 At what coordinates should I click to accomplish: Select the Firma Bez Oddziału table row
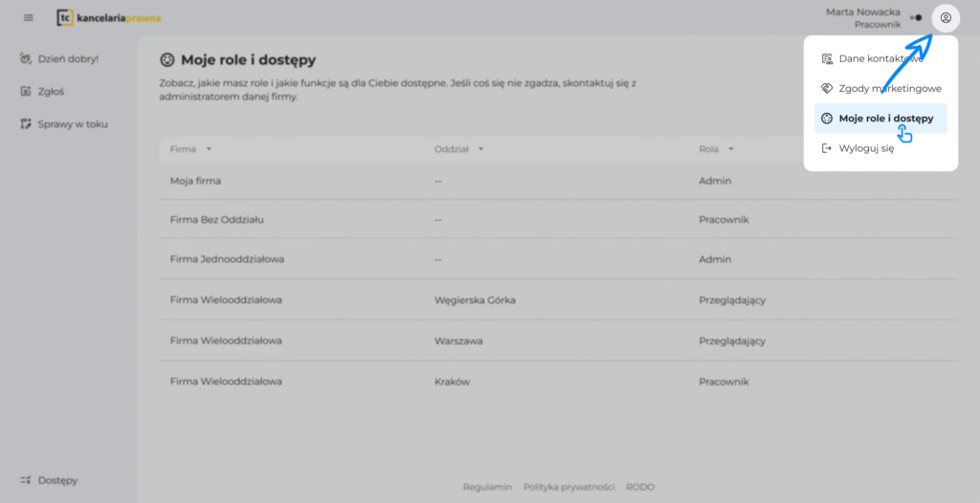click(x=558, y=220)
